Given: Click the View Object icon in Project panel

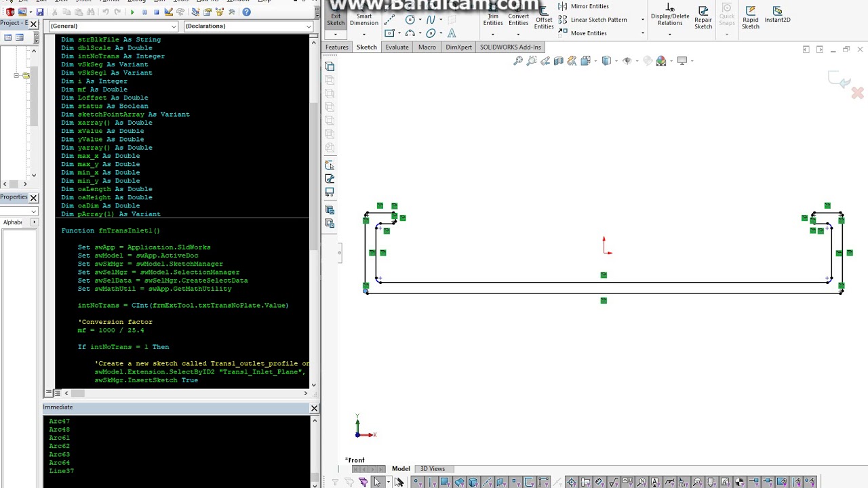Looking at the screenshot, I should tap(19, 37).
